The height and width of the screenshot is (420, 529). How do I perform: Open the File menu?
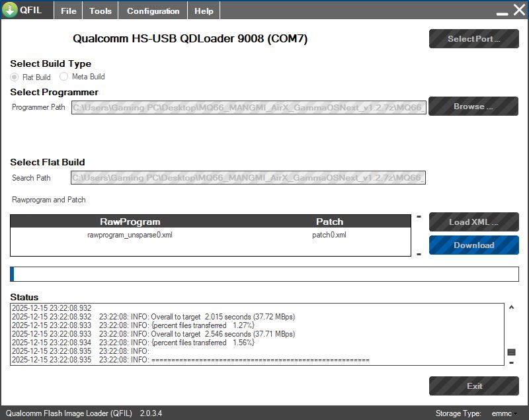click(x=68, y=11)
